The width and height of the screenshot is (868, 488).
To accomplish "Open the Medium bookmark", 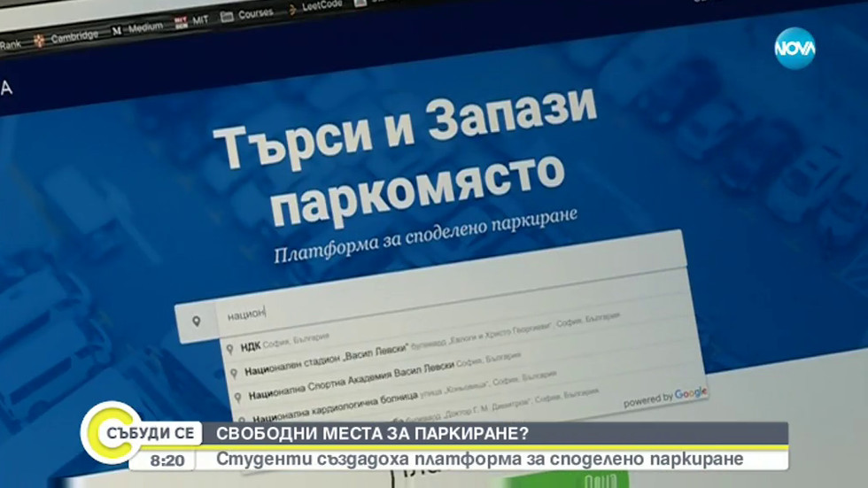I will 138,28.
